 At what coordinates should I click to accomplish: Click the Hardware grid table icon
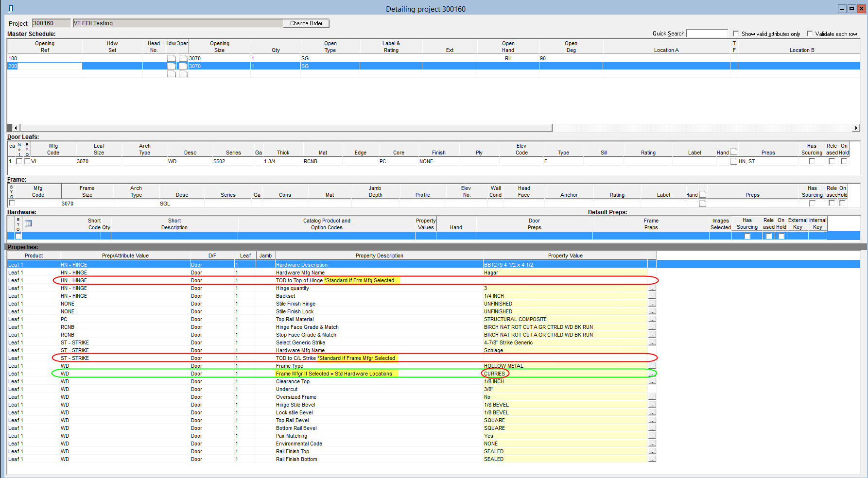[x=28, y=223]
